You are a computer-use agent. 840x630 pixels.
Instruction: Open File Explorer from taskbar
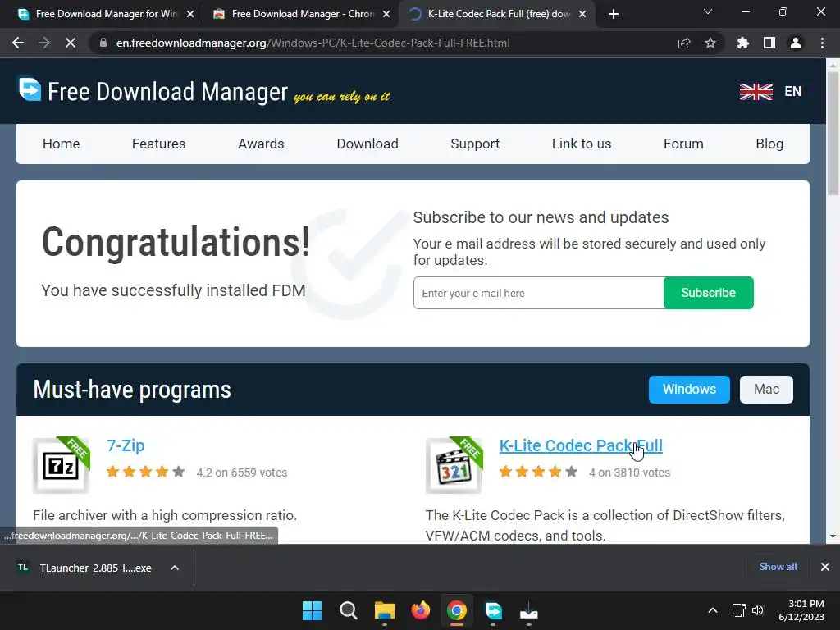[385, 610]
